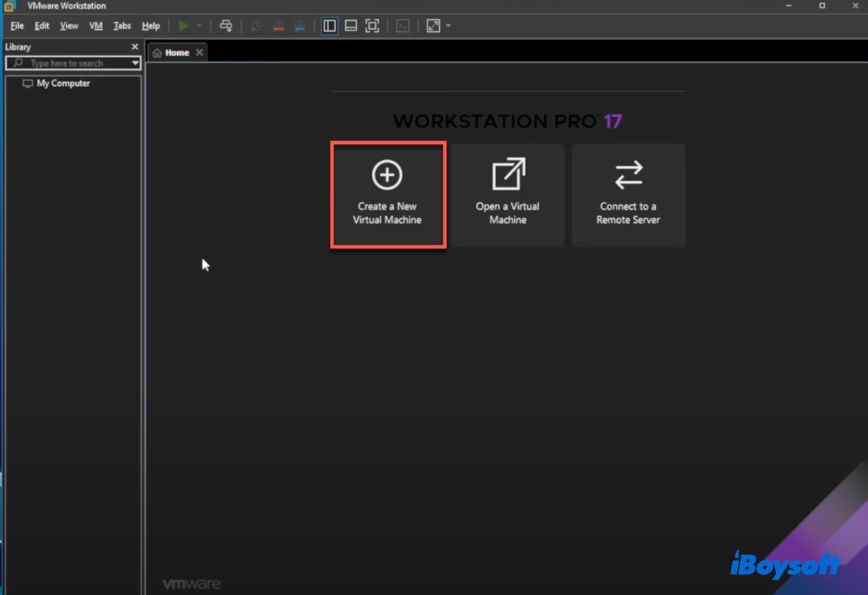868x595 pixels.
Task: Select My Computer in the library tree
Action: click(x=63, y=83)
